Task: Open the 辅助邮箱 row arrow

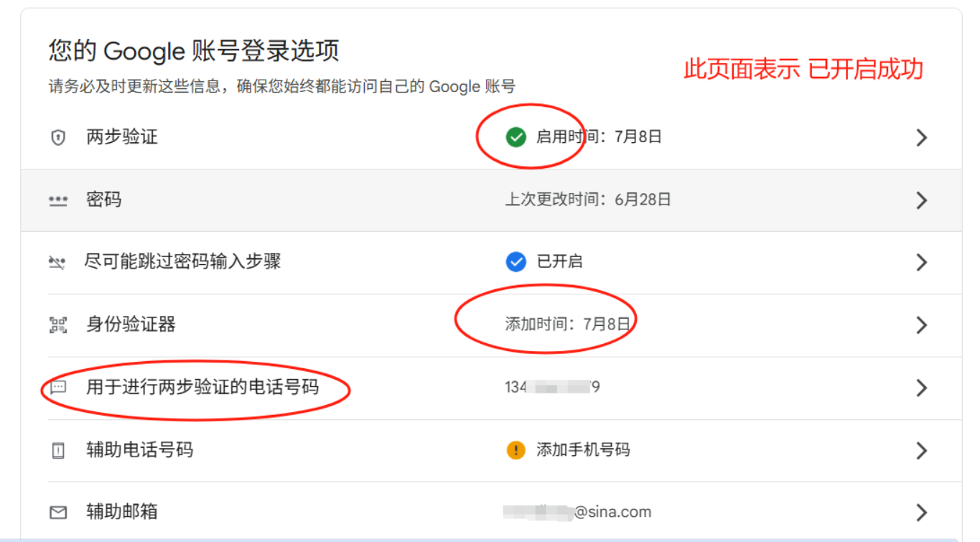Action: coord(922,513)
